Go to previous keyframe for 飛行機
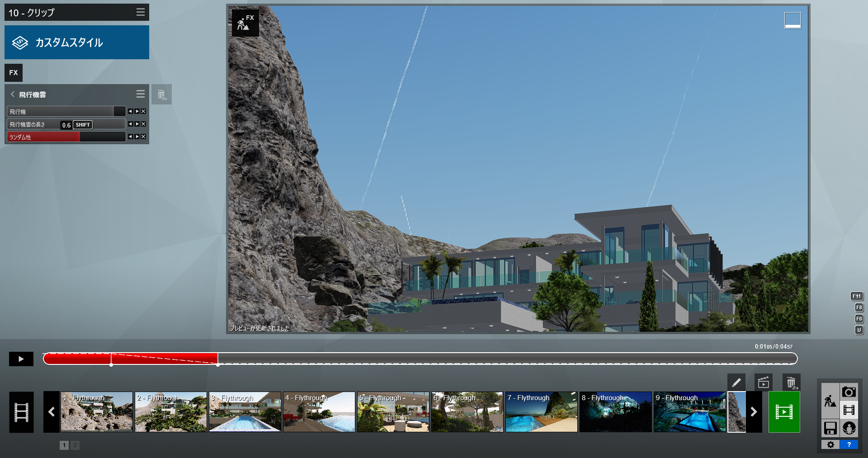 pos(130,111)
